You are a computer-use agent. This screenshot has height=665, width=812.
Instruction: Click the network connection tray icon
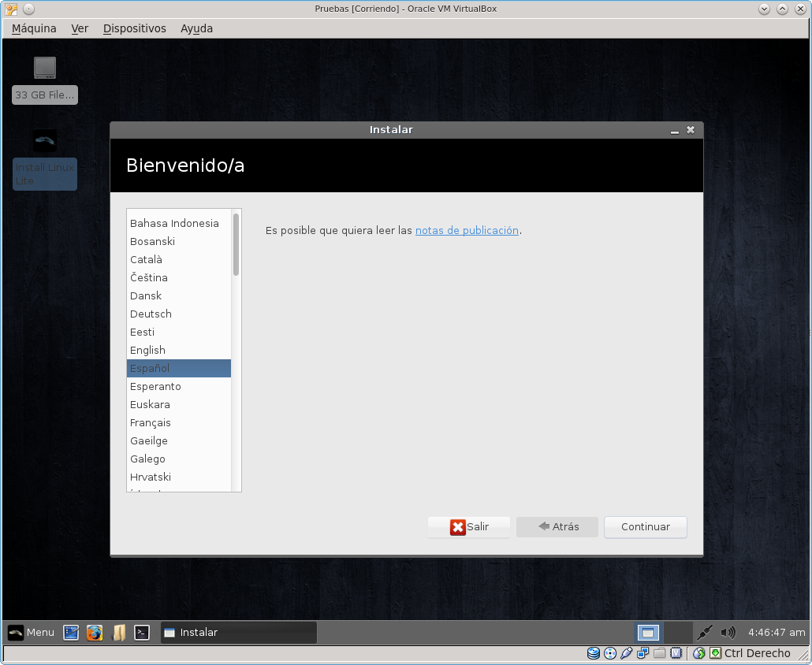705,632
